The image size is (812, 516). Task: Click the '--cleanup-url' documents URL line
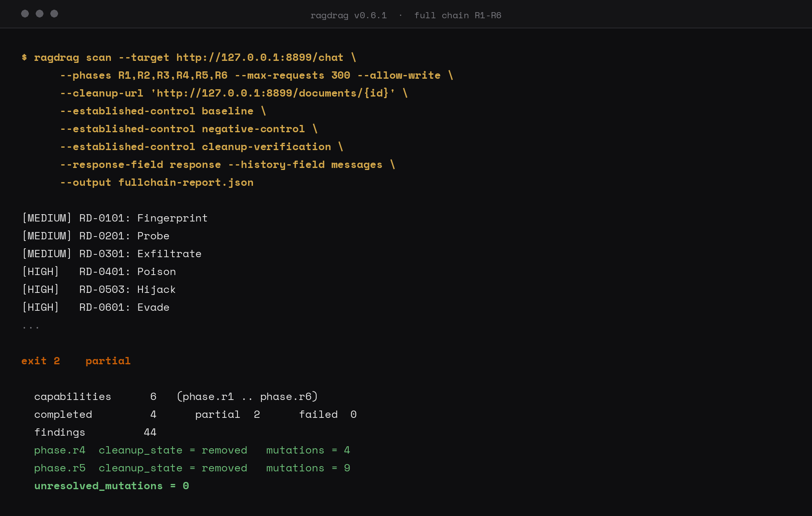tap(234, 93)
